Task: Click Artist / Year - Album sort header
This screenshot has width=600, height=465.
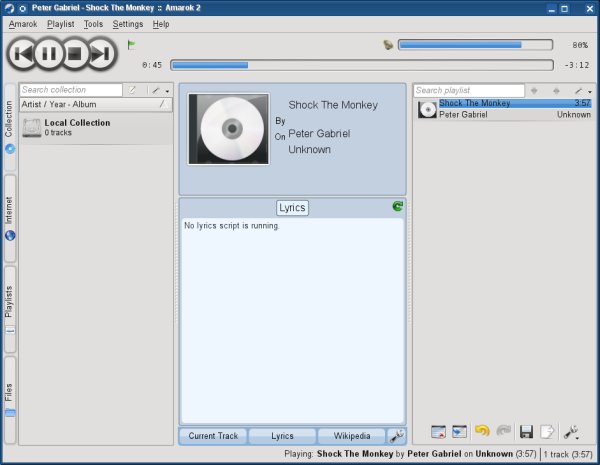Action: pyautogui.click(x=96, y=104)
